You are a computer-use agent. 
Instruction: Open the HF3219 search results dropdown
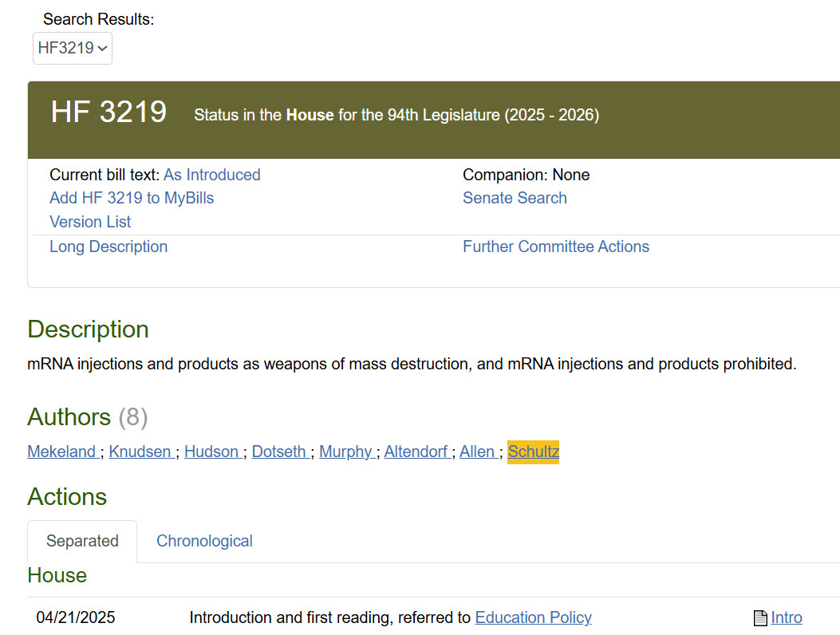point(73,48)
